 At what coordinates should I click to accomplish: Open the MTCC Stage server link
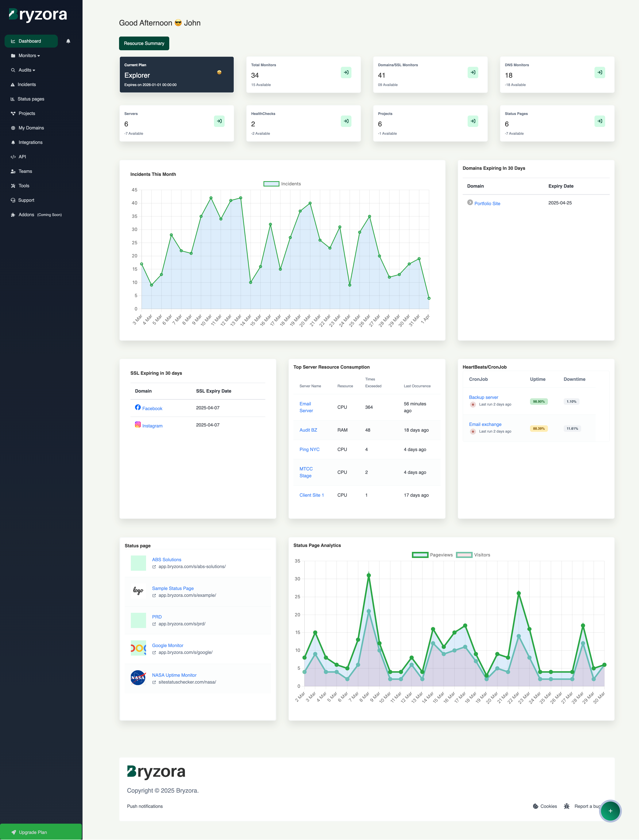(x=306, y=472)
